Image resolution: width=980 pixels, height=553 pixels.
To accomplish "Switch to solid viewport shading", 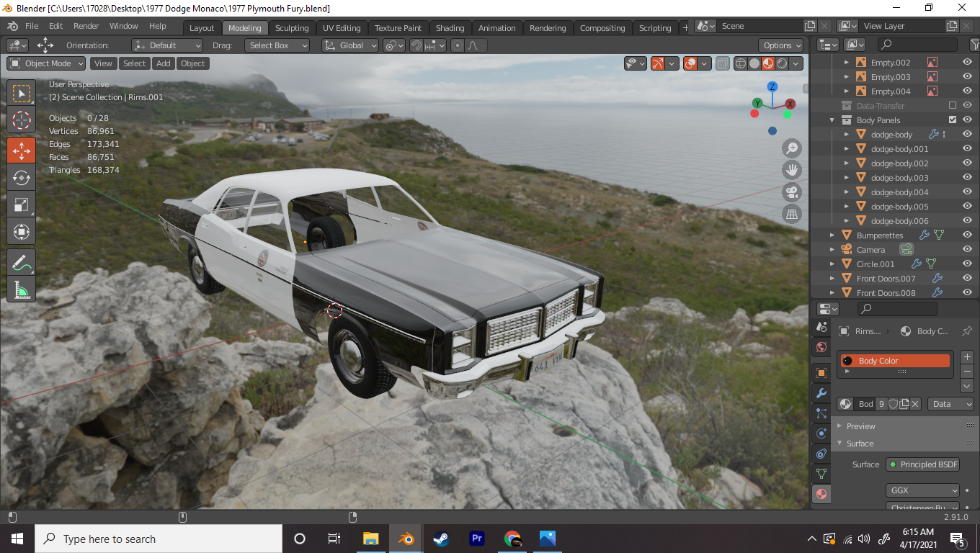I will [x=754, y=63].
